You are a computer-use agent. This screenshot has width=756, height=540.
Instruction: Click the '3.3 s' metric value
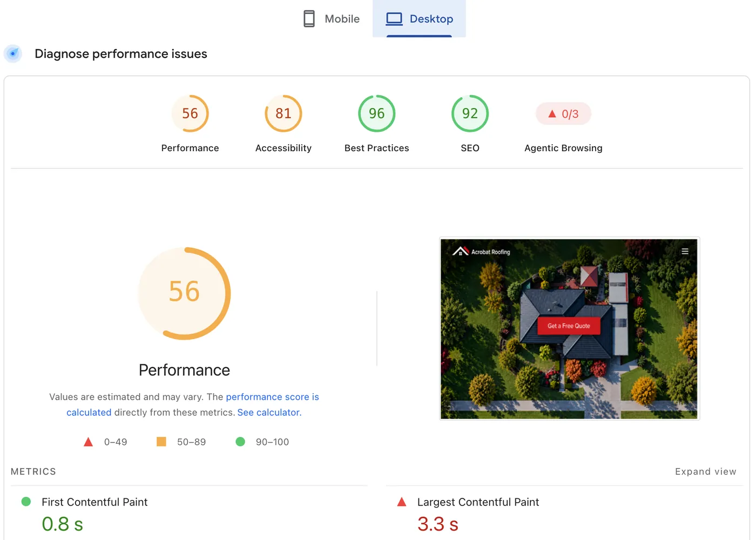[x=438, y=524]
